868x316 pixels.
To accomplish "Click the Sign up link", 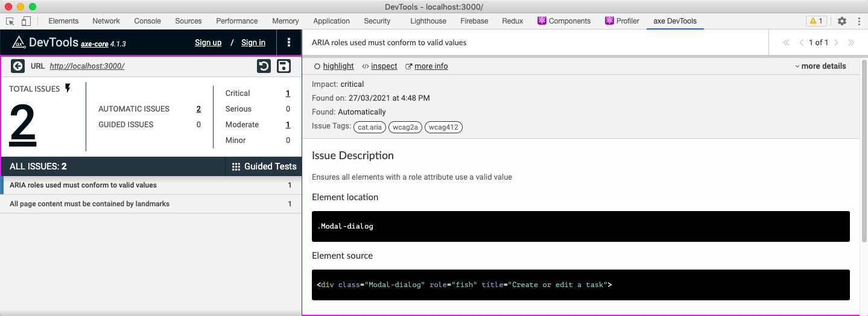I will tap(208, 43).
